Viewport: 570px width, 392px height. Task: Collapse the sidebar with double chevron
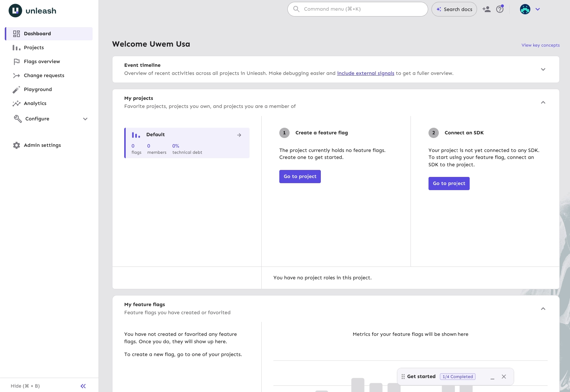(83, 386)
